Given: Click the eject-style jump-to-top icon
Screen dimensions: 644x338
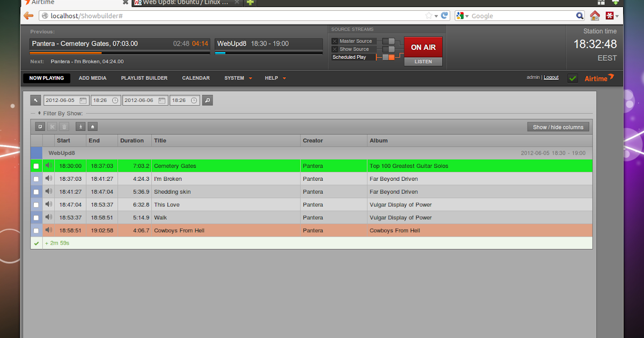Looking at the screenshot, I should pos(92,126).
